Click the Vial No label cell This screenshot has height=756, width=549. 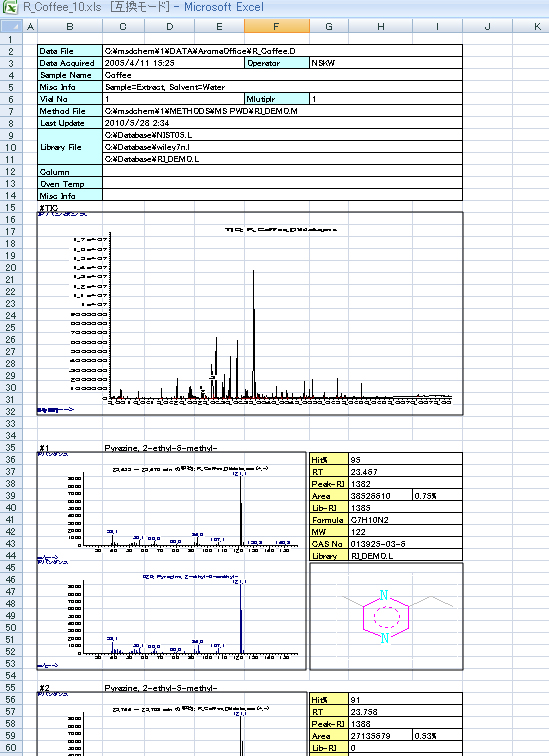70,99
